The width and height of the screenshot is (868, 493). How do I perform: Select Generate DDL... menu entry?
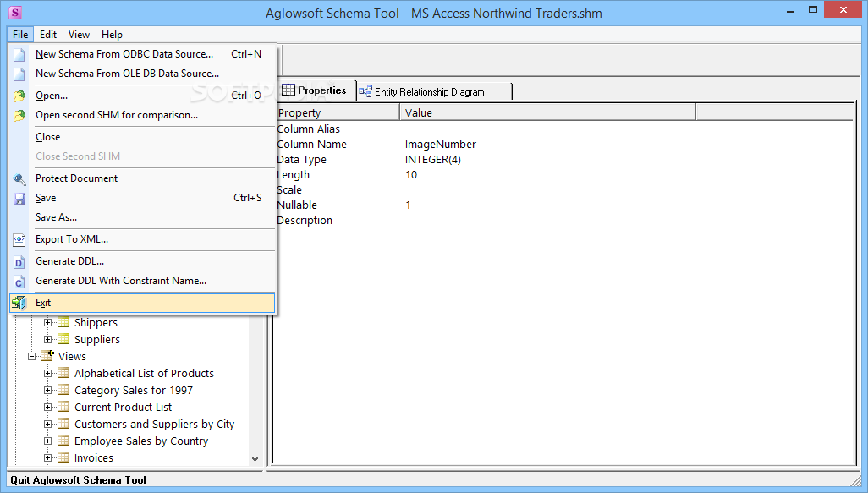(x=142, y=261)
